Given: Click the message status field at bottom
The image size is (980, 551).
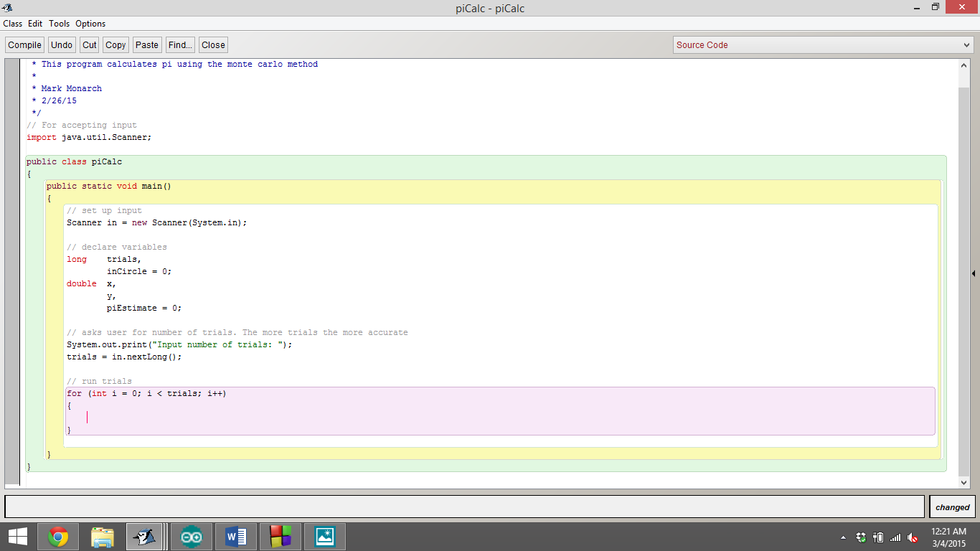Looking at the screenshot, I should pos(464,507).
